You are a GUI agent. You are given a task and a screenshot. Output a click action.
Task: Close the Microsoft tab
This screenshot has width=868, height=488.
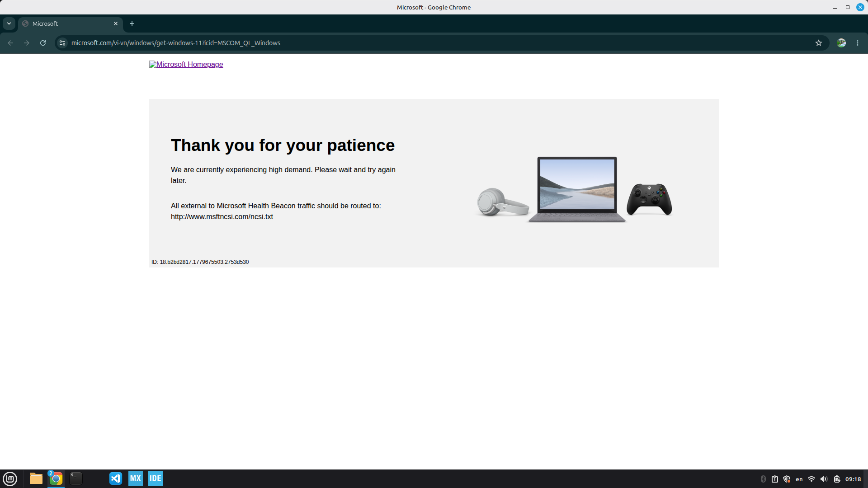pyautogui.click(x=116, y=23)
